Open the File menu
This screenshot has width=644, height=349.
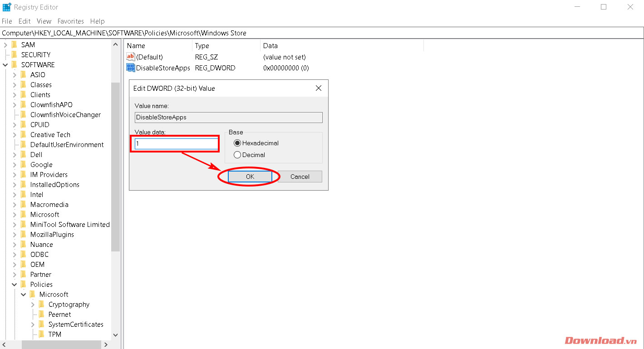[7, 21]
